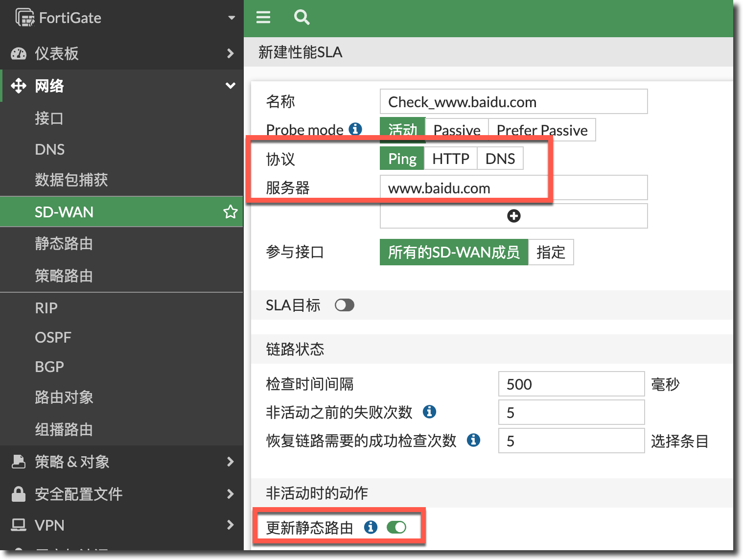Disable the 更新静态路由 toggle switch

click(396, 527)
